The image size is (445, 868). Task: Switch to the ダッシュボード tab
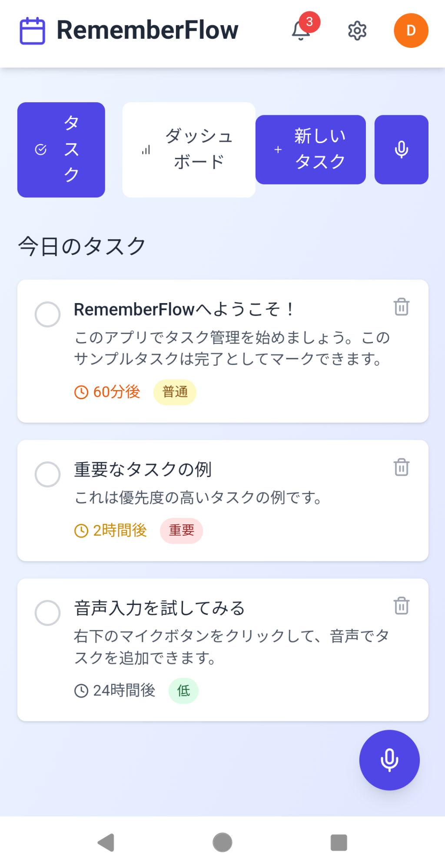click(x=189, y=150)
